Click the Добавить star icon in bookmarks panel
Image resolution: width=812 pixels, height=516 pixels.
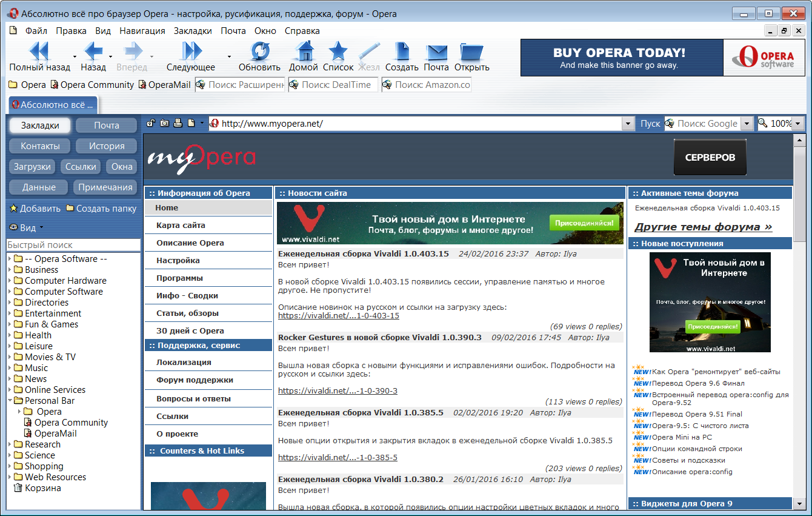[x=13, y=208]
